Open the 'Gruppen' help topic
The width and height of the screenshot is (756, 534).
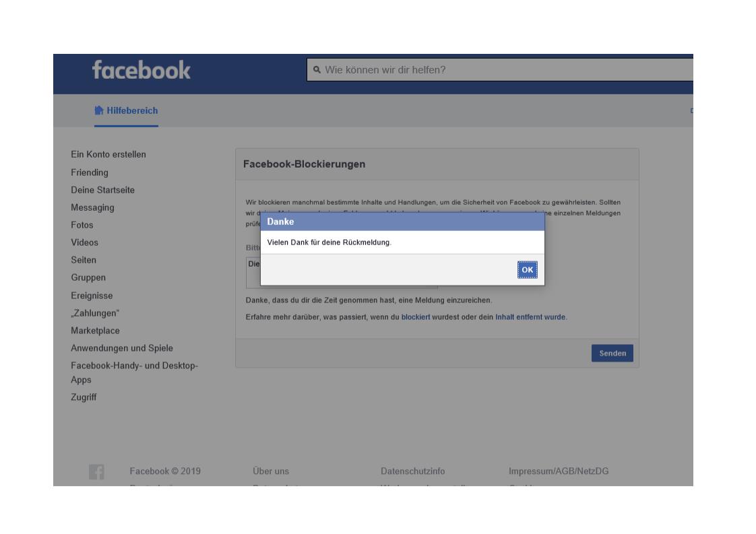tap(88, 277)
